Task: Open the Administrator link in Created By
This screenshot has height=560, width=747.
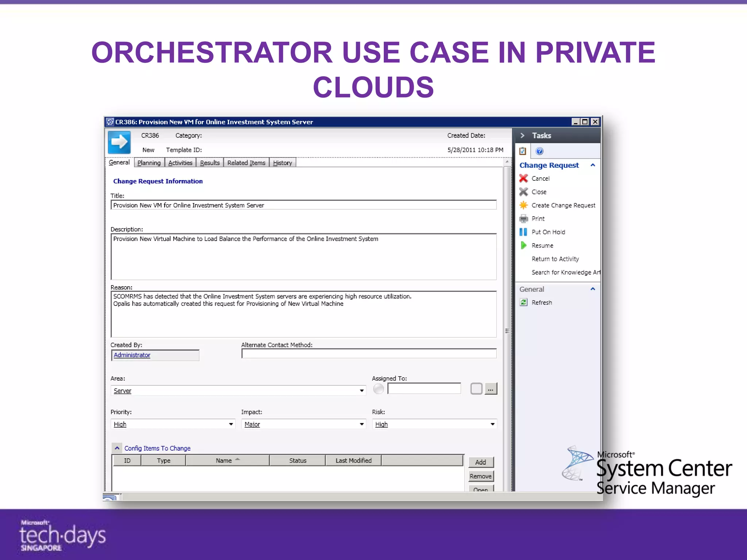Action: (x=132, y=355)
